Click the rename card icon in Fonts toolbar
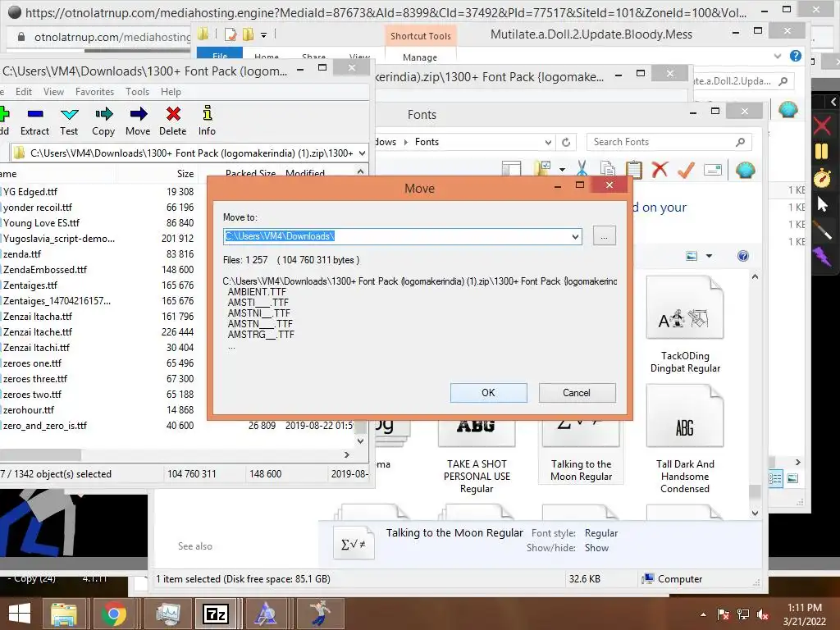 [713, 170]
